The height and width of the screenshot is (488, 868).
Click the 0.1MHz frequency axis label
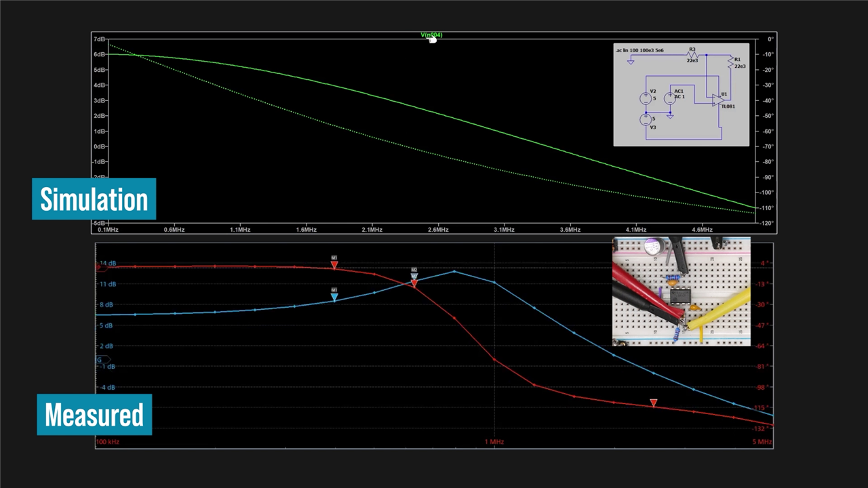point(108,230)
